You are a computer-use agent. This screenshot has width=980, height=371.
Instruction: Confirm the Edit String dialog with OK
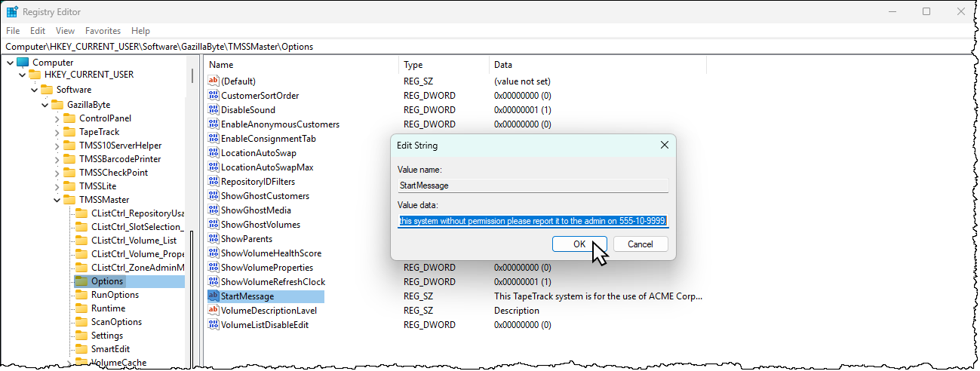[x=579, y=244]
